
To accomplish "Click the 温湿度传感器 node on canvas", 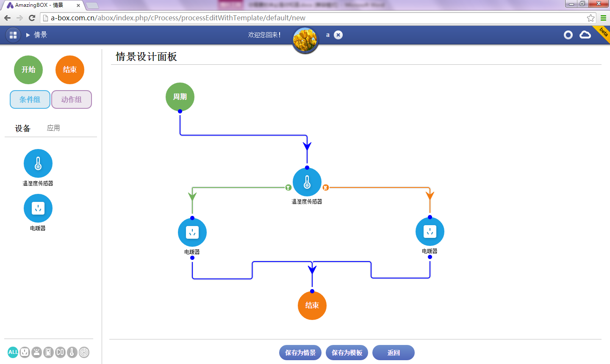I will point(307,182).
